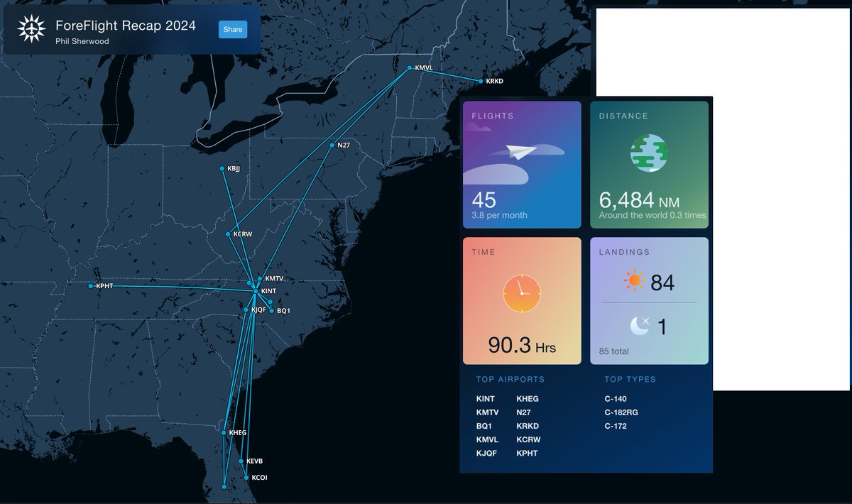Click KHEG in Top Airports list
The width and height of the screenshot is (852, 504).
click(x=528, y=399)
